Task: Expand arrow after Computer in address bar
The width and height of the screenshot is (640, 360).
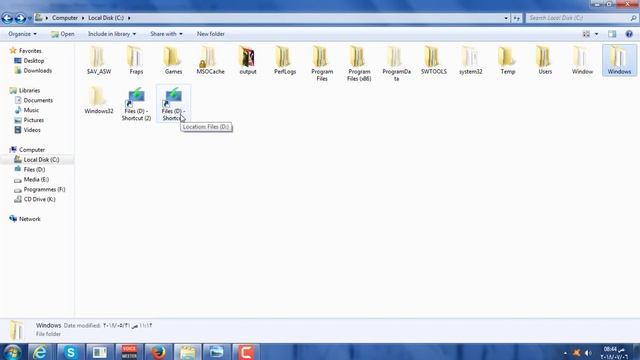Action: 83,18
